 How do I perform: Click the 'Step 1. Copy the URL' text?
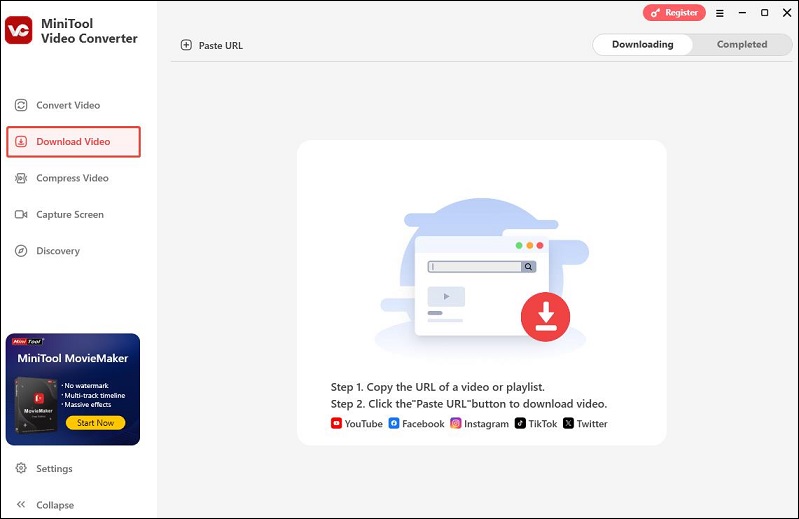438,387
